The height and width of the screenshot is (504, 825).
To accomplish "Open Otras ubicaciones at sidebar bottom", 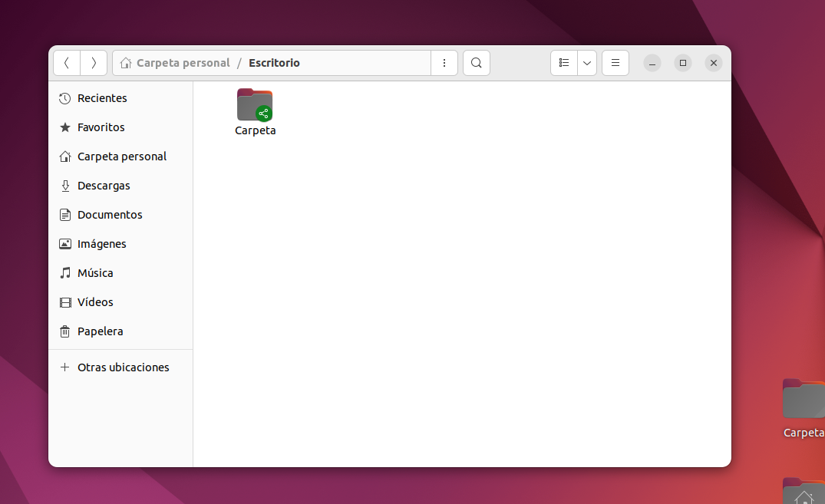I will (123, 367).
